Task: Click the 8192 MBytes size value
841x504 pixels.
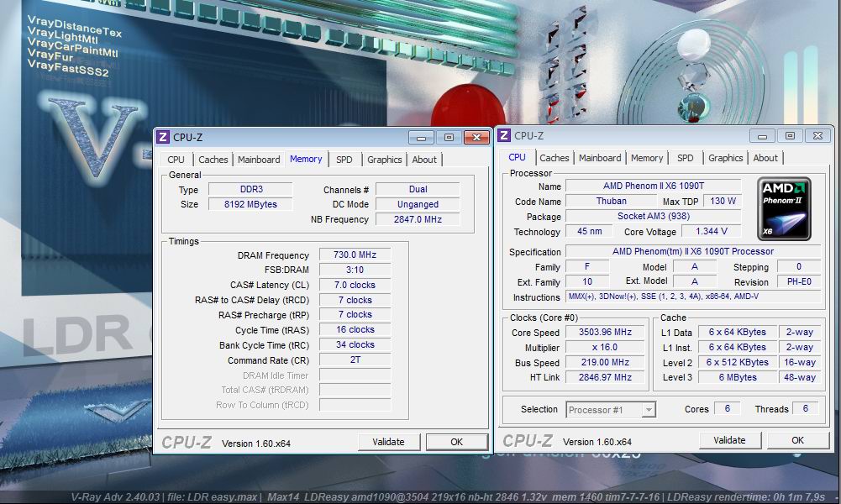Action: 251,204
